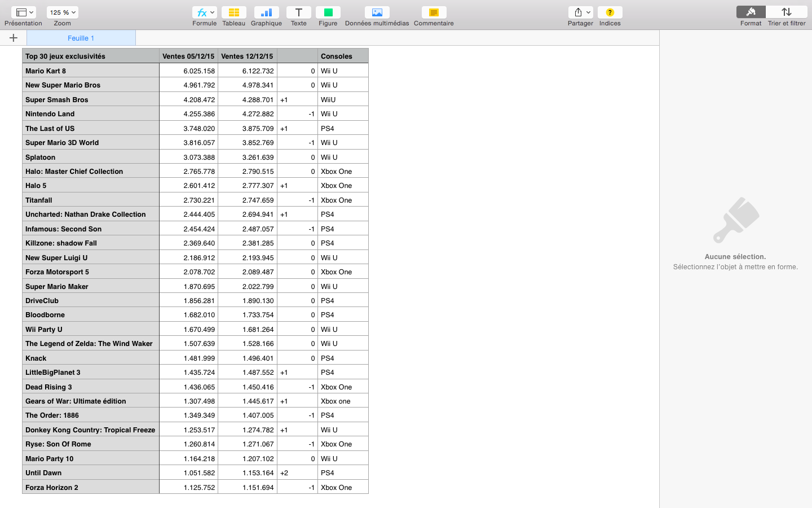This screenshot has width=812, height=508.
Task: Select the Nintendo Land cell
Action: pyautogui.click(x=91, y=113)
